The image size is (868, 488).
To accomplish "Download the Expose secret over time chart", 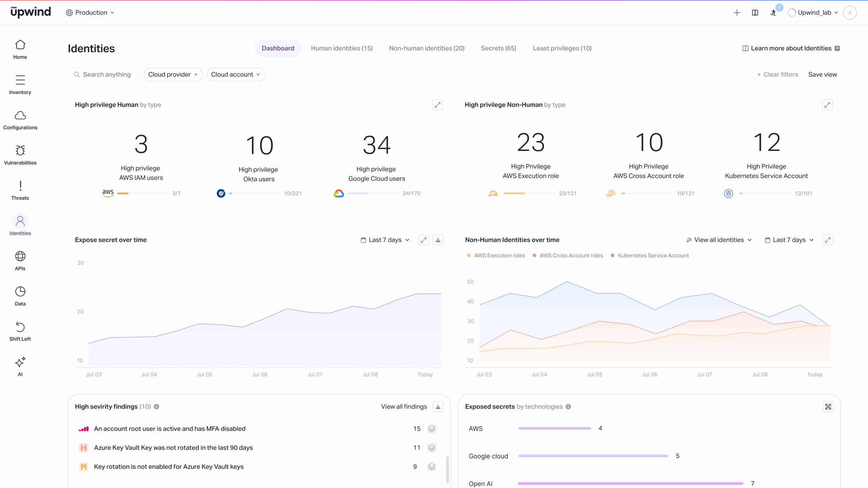I will pyautogui.click(x=438, y=240).
